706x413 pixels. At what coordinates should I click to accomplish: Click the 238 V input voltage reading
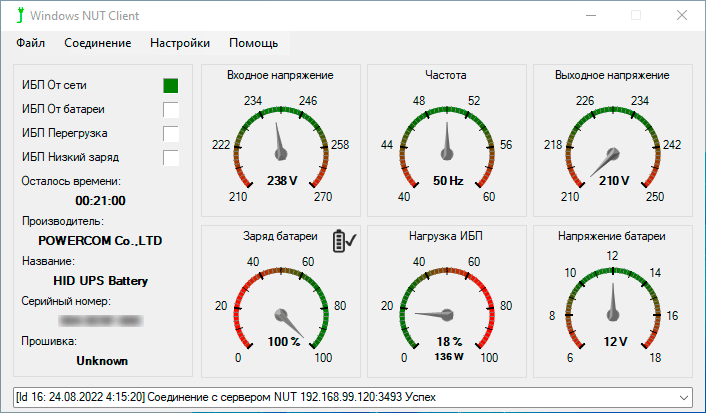click(x=282, y=181)
